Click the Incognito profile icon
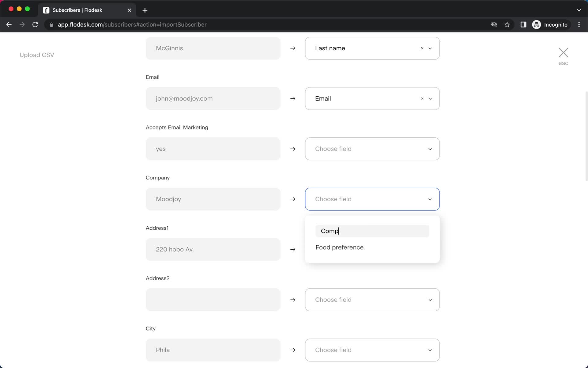 pos(537,25)
